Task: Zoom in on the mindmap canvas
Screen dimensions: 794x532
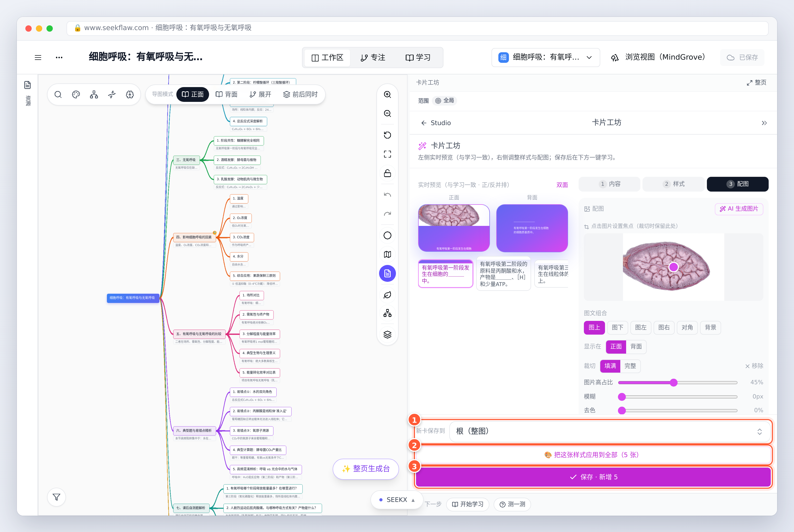Action: pyautogui.click(x=387, y=94)
